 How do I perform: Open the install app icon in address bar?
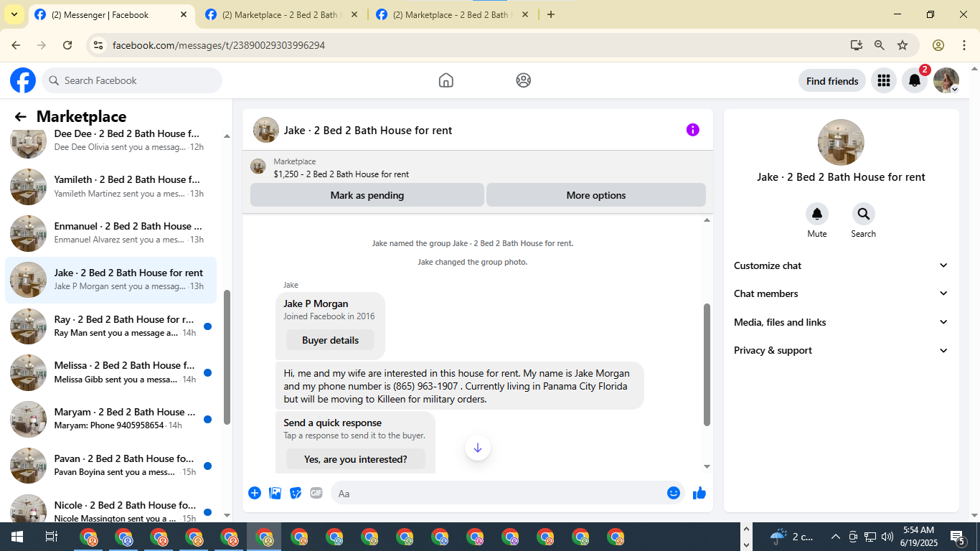[x=857, y=45]
